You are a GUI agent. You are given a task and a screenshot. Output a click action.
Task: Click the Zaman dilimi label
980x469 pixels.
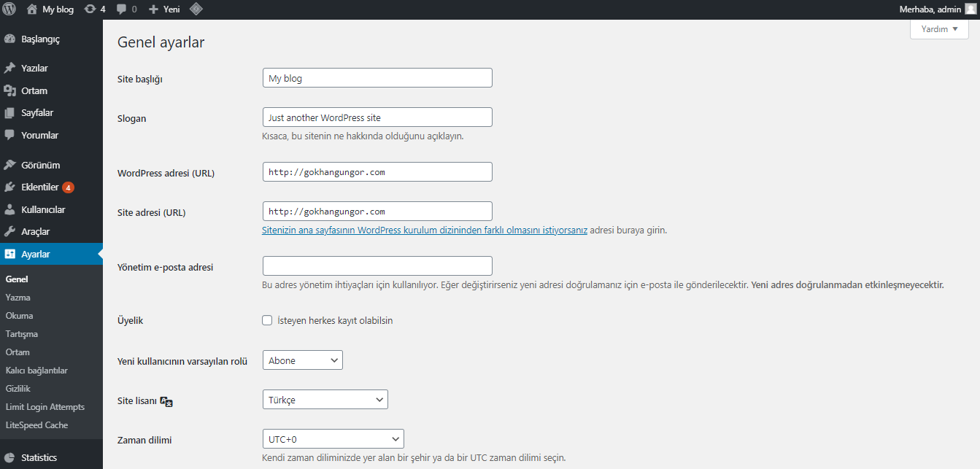pos(144,440)
